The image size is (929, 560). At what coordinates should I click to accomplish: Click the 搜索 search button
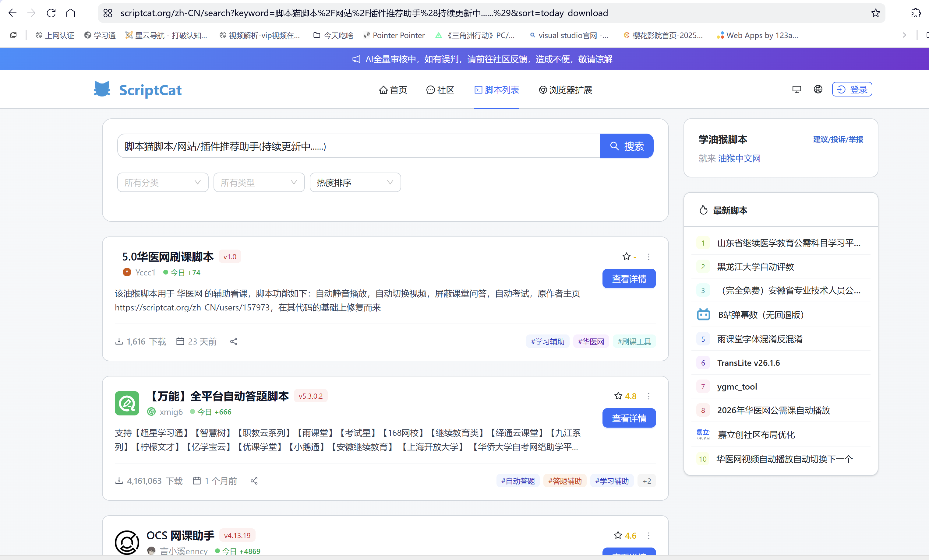point(627,146)
